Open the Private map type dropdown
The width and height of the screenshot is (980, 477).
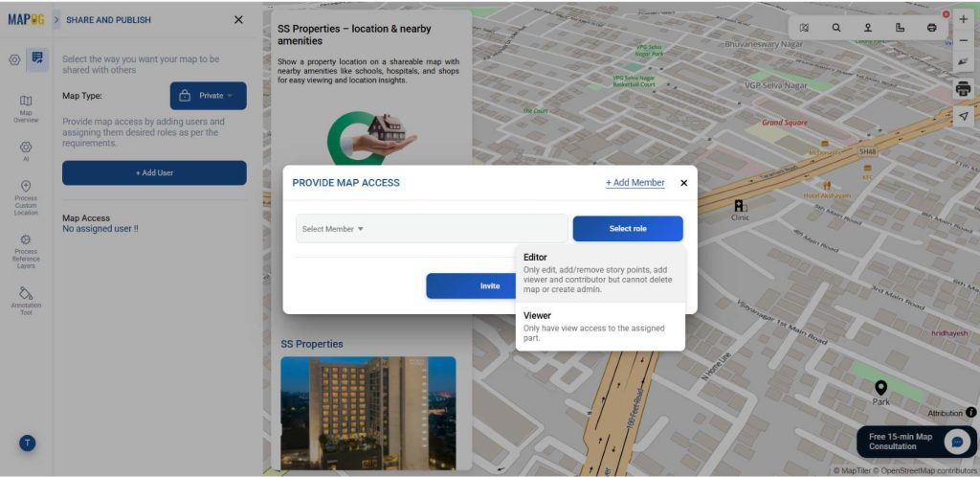coord(208,96)
